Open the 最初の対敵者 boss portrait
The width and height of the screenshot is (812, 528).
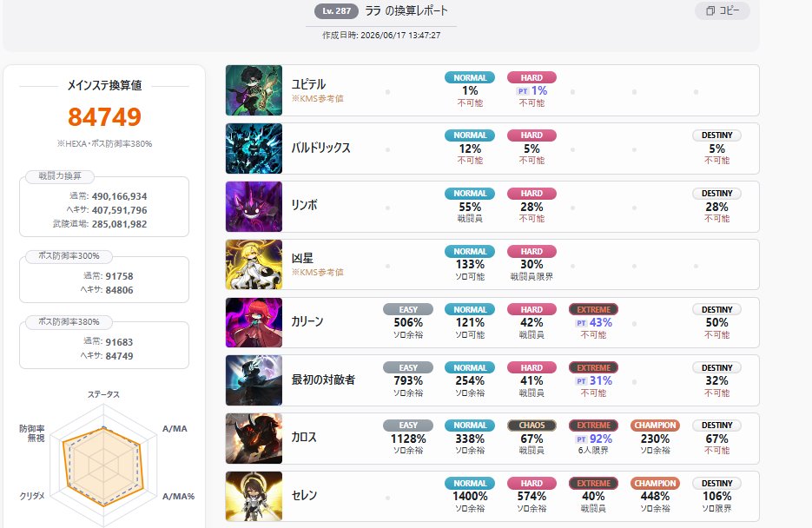(x=254, y=380)
